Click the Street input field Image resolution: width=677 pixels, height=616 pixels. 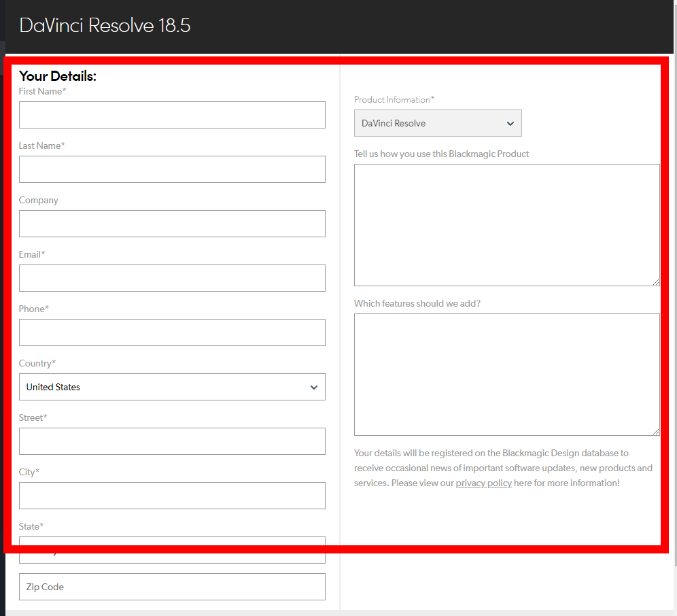pyautogui.click(x=172, y=441)
